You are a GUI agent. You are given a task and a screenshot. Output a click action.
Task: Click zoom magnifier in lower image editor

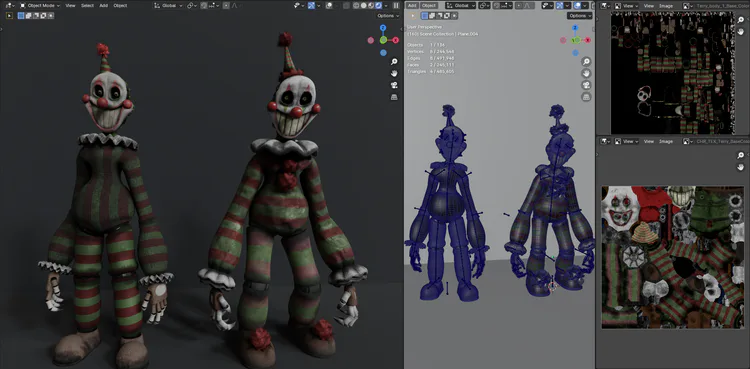[741, 155]
